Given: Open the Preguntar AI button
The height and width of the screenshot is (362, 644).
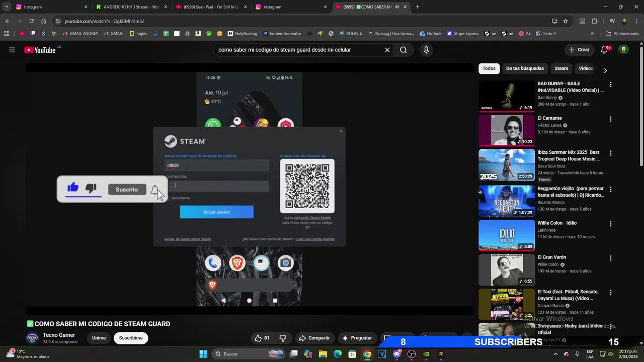Looking at the screenshot, I should (357, 338).
